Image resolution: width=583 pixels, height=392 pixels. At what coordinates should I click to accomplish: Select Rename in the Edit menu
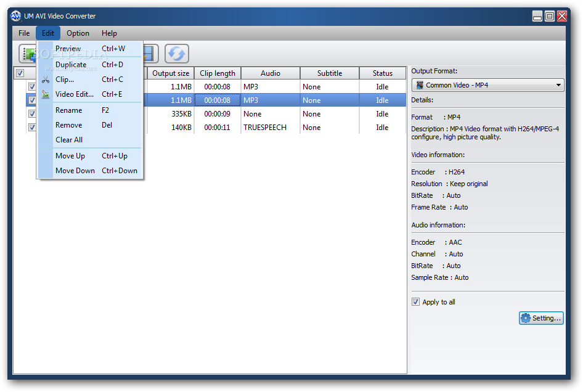(x=90, y=110)
